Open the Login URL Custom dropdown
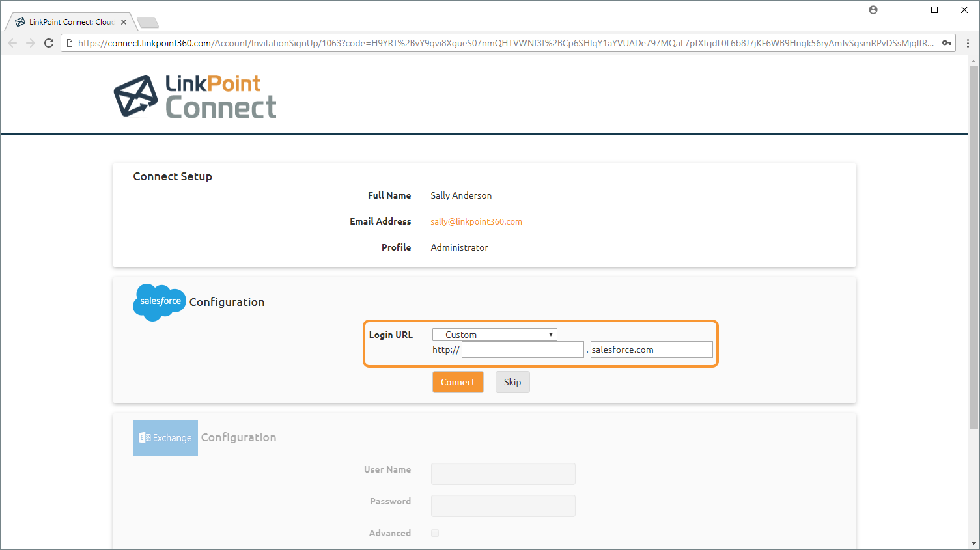The width and height of the screenshot is (980, 550). pos(495,335)
